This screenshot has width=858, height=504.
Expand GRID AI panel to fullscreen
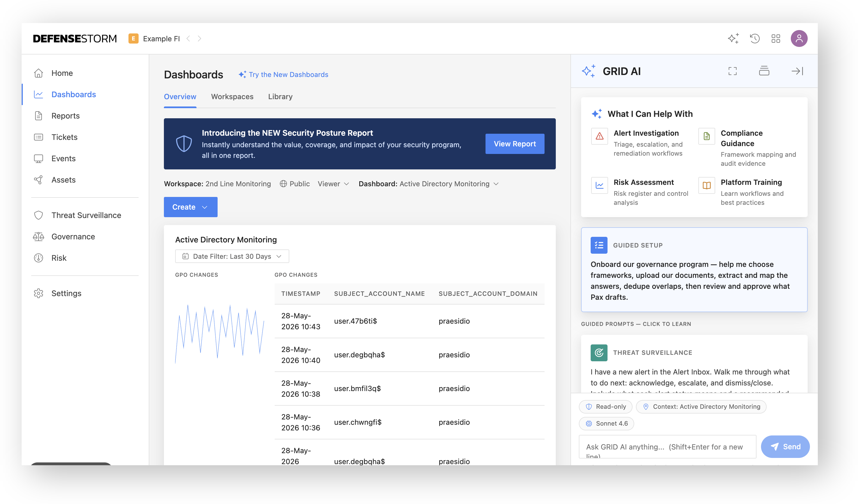(732, 71)
